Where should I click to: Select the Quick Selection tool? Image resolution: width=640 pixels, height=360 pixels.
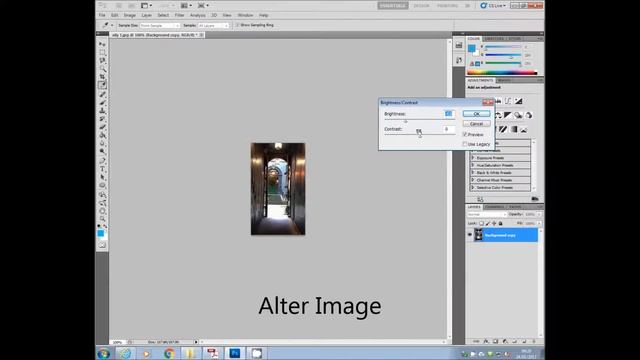pyautogui.click(x=102, y=69)
